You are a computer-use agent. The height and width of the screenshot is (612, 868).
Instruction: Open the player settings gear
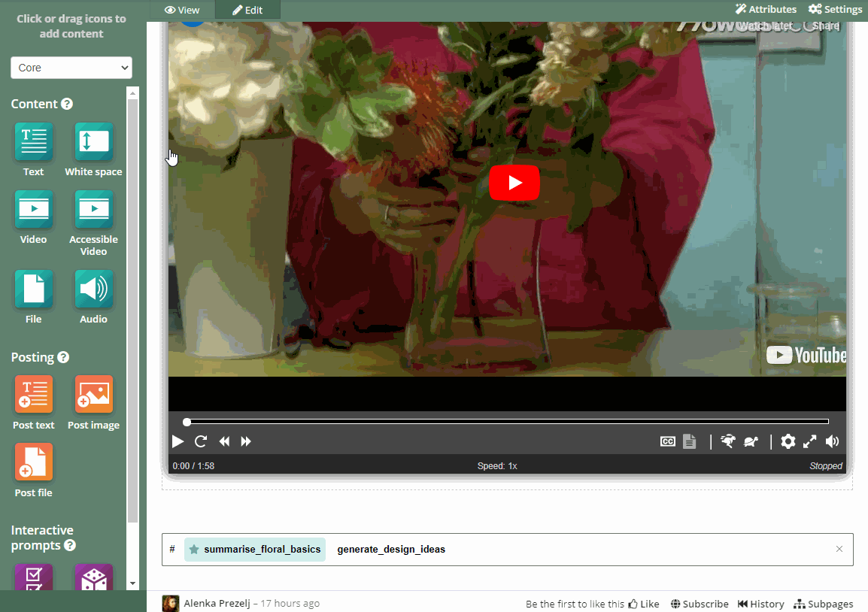tap(788, 441)
